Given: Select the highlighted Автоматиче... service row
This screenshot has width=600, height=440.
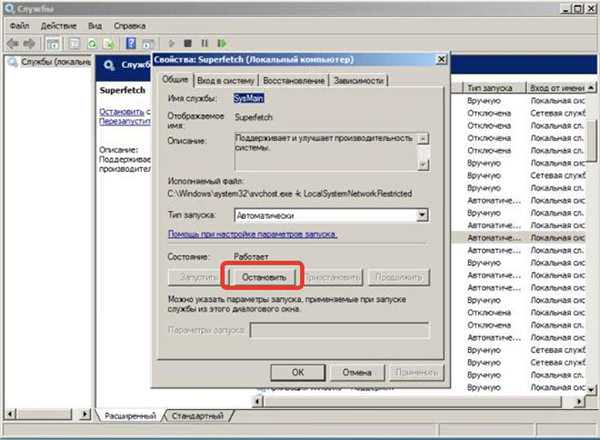Looking at the screenshot, I should coord(518,238).
